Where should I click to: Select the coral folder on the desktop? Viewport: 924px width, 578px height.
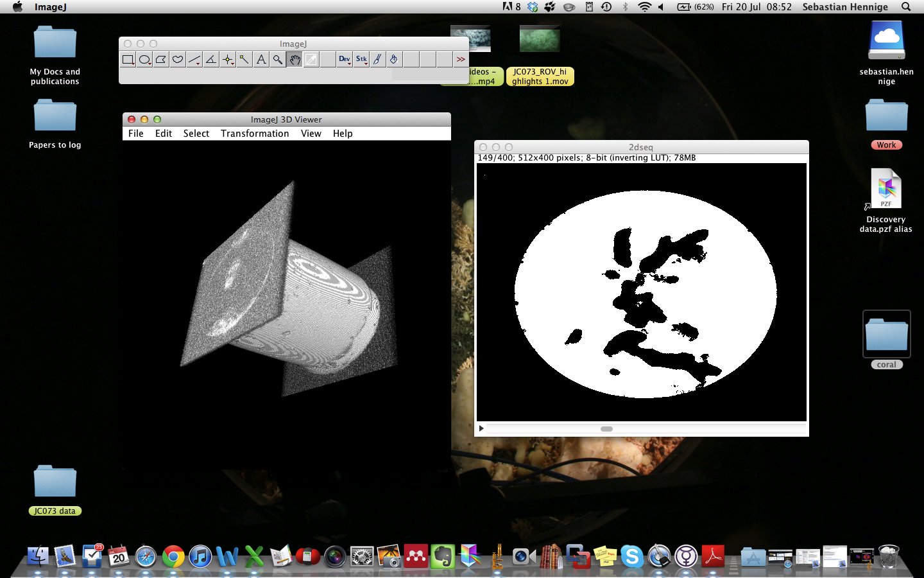886,335
